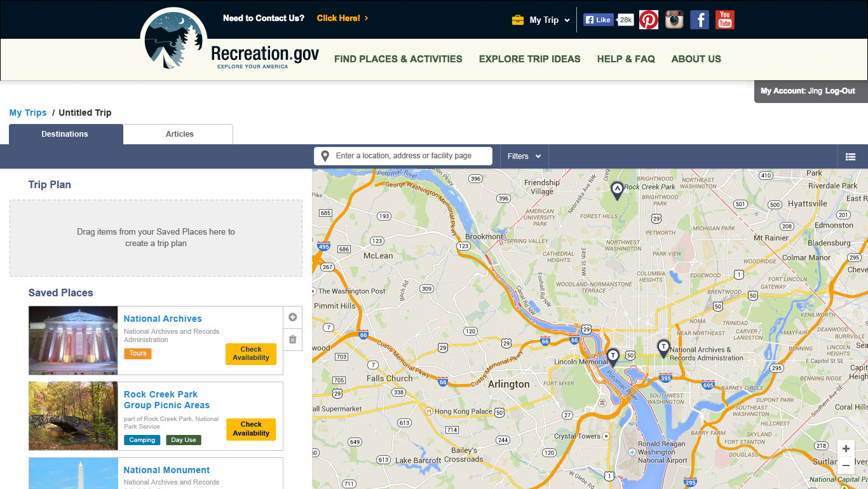The image size is (868, 489).
Task: Click the Lincoln Memorial map marker
Action: [x=613, y=357]
